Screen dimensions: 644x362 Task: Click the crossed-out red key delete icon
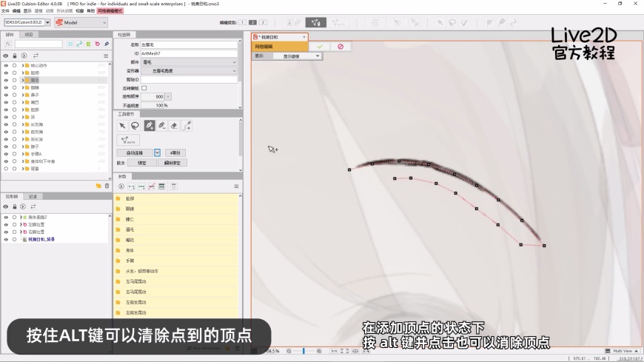(152, 187)
